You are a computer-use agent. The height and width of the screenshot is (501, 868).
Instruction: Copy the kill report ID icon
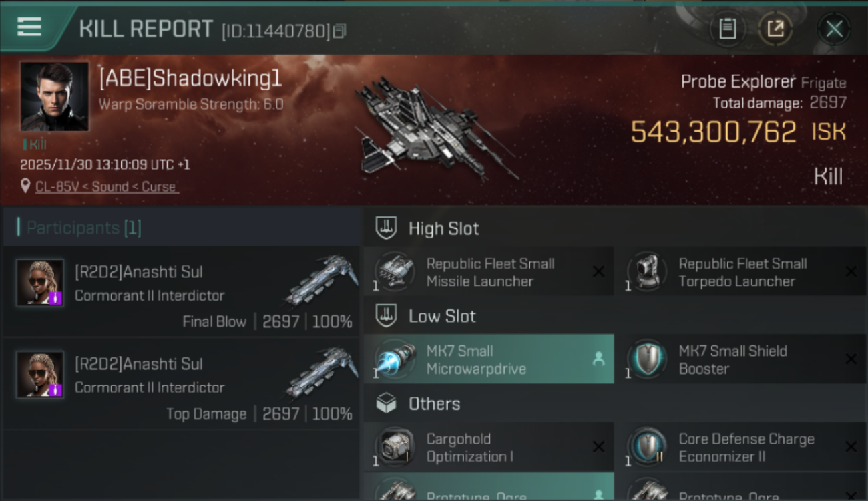pyautogui.click(x=339, y=31)
